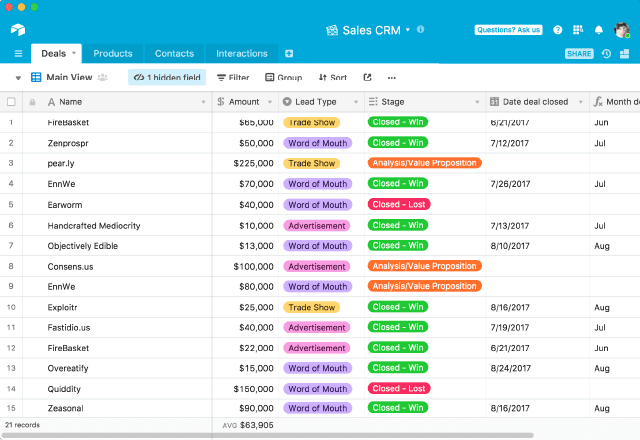The width and height of the screenshot is (640, 440).
Task: Open user profile avatar
Action: [x=622, y=30]
